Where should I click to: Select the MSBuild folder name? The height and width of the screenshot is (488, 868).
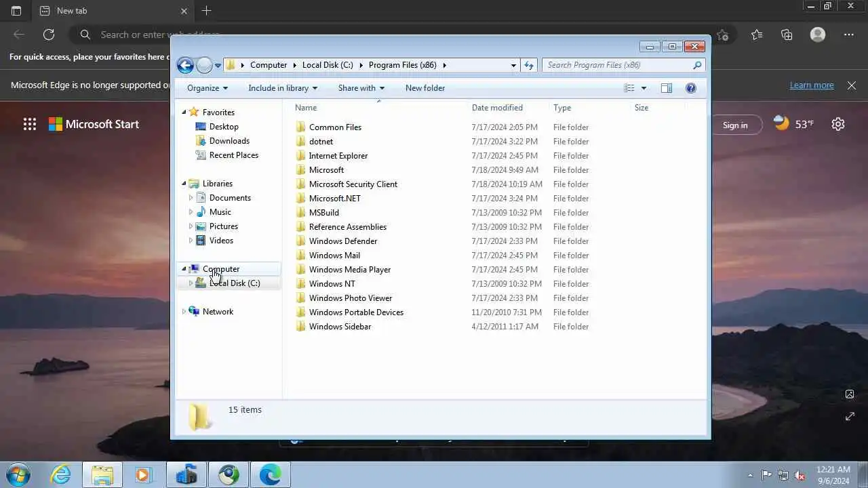[324, 213]
